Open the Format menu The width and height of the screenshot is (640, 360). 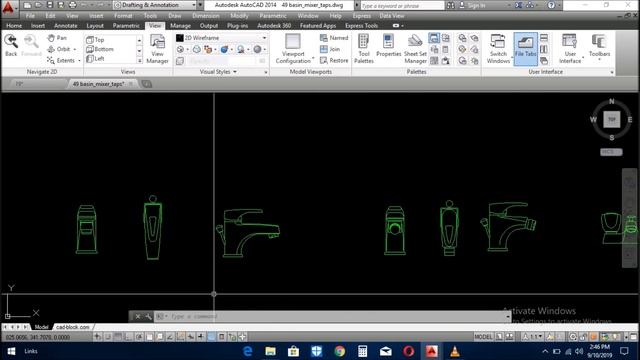coord(123,16)
